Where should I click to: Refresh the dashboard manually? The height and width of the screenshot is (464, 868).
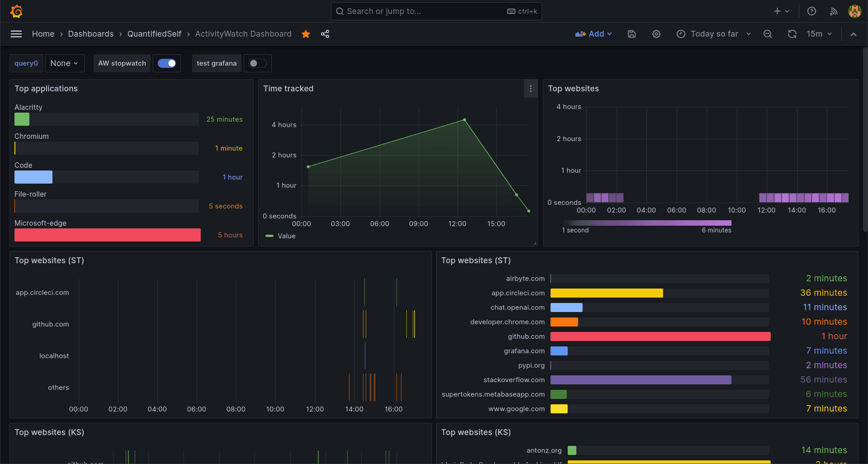(792, 34)
